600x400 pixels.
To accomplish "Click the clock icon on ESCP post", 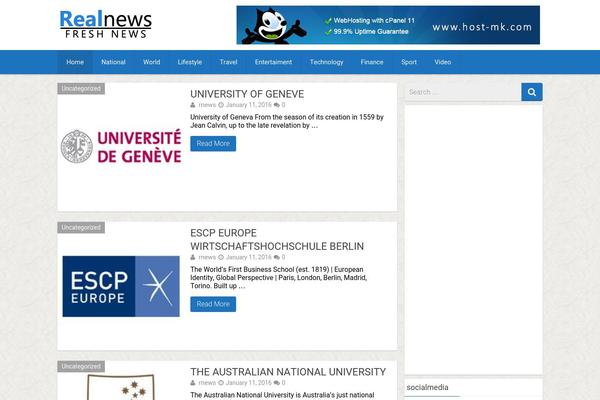I will coord(221,257).
